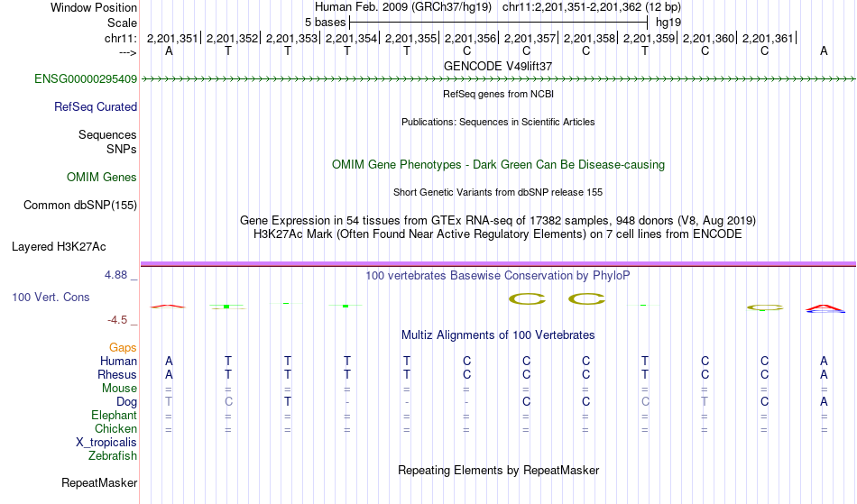Click the RefSeq genes from NCBI title

499,94
